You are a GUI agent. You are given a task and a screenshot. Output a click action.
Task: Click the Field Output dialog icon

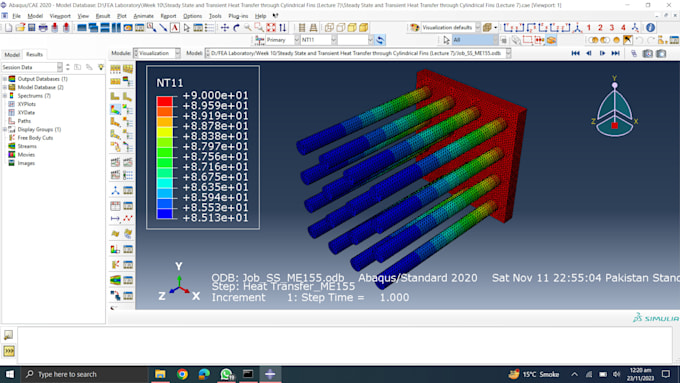coord(260,40)
